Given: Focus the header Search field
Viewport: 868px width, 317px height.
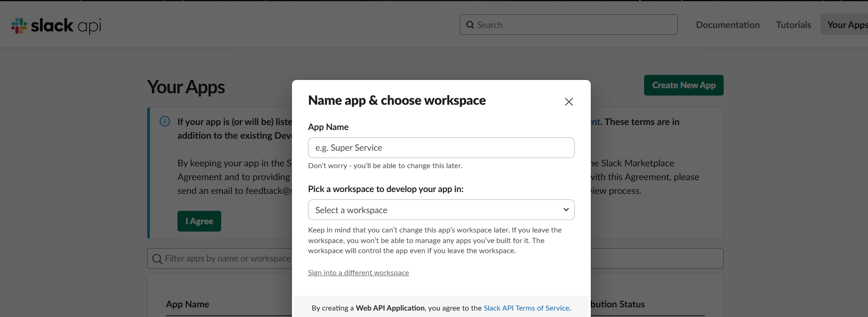Looking at the screenshot, I should click(x=569, y=24).
